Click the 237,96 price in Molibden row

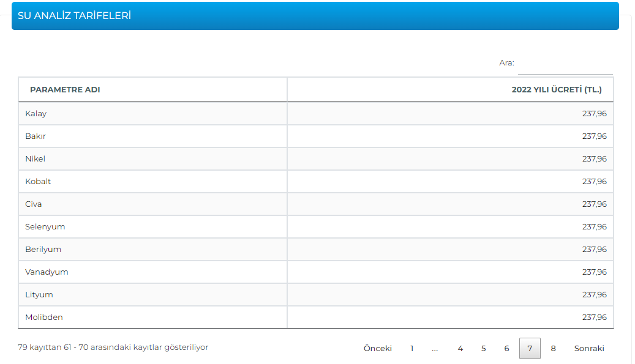point(595,318)
